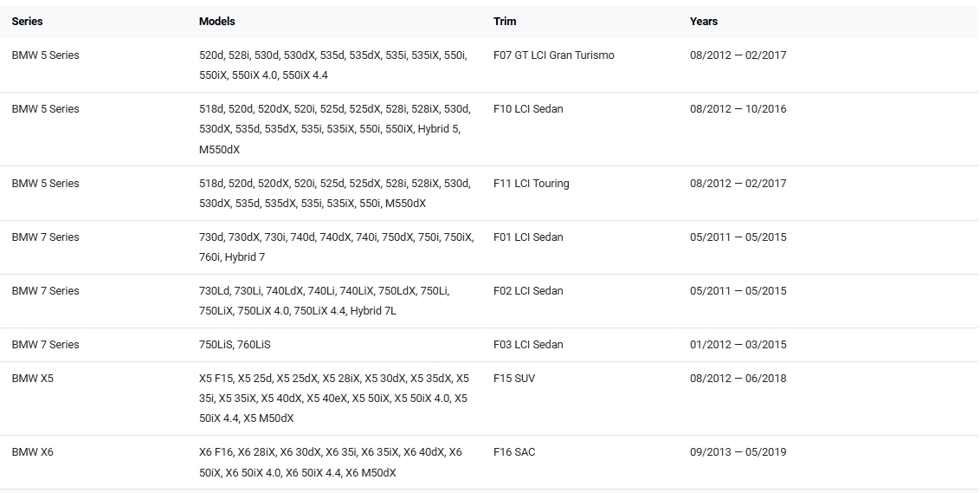
Task: Click the models list containing Hybrid 7L
Action: (x=324, y=301)
